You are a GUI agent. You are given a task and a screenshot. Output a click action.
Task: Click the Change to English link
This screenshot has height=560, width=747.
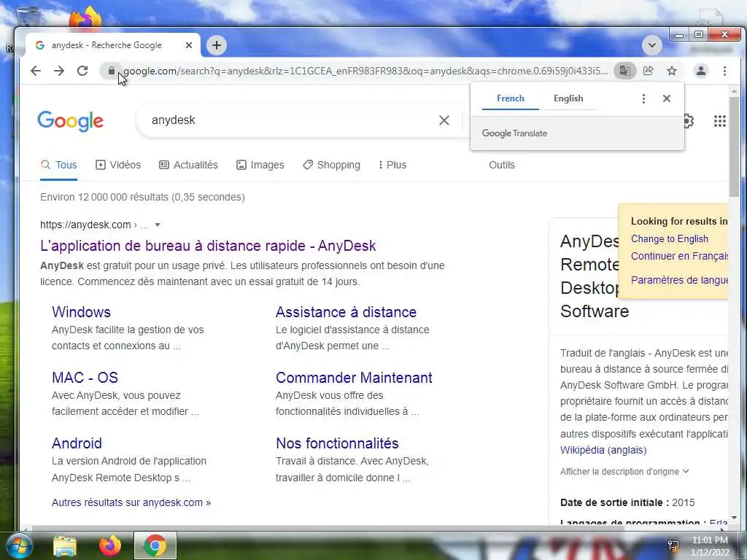670,239
